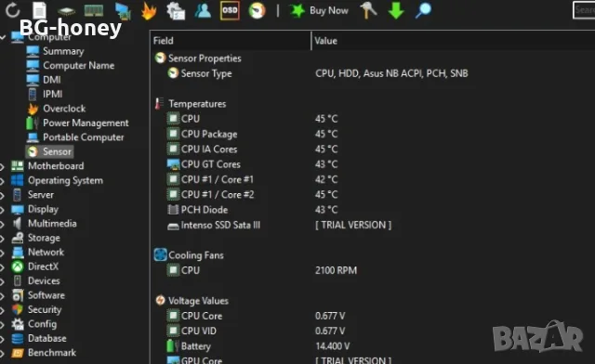Click the Benchmark category icon
595x364 pixels.
(18, 353)
